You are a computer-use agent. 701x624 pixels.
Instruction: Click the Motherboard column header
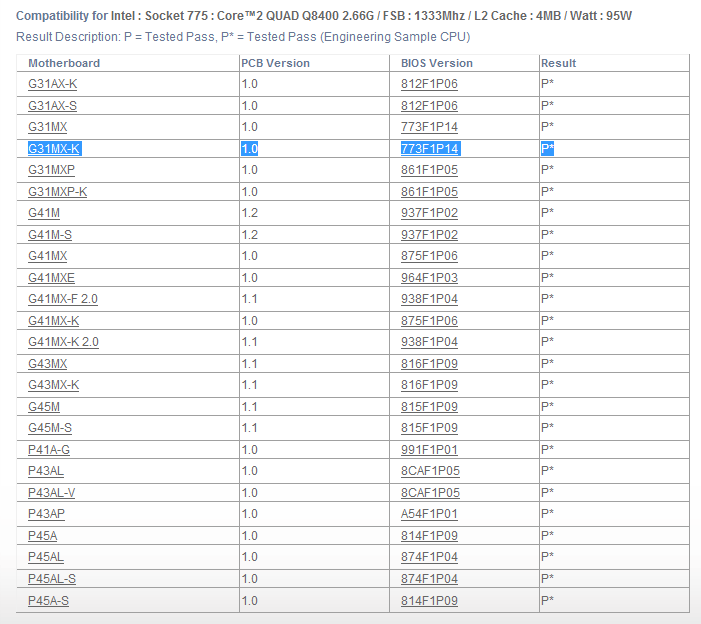[x=64, y=63]
